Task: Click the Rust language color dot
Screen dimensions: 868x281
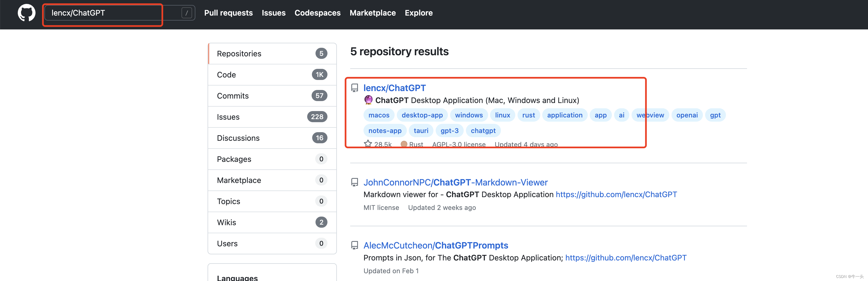Action: point(404,144)
